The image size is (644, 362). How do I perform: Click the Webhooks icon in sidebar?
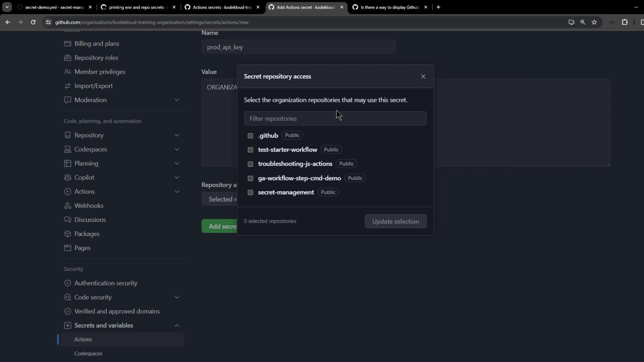(x=67, y=206)
